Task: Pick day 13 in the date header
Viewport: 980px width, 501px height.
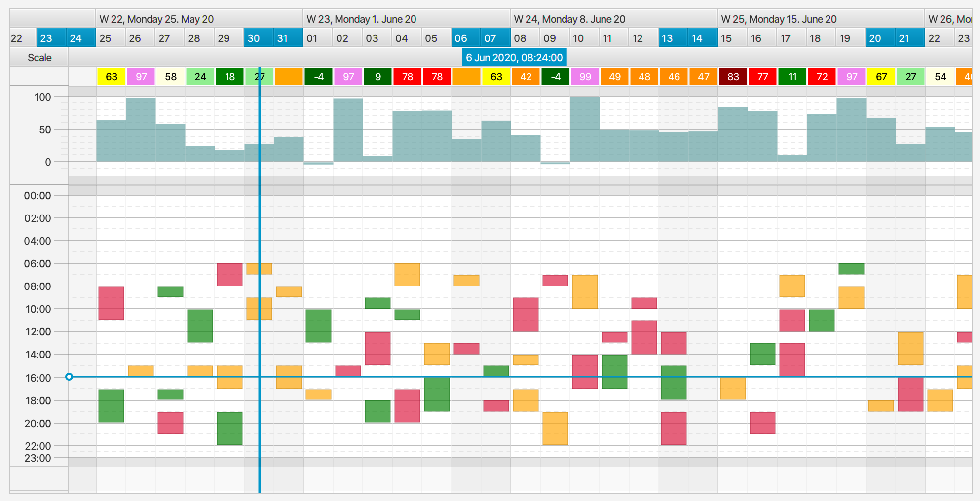Action: tap(667, 38)
